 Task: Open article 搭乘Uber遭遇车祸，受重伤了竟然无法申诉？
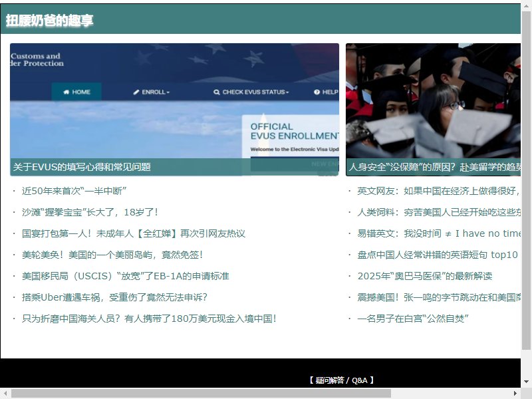pos(114,297)
